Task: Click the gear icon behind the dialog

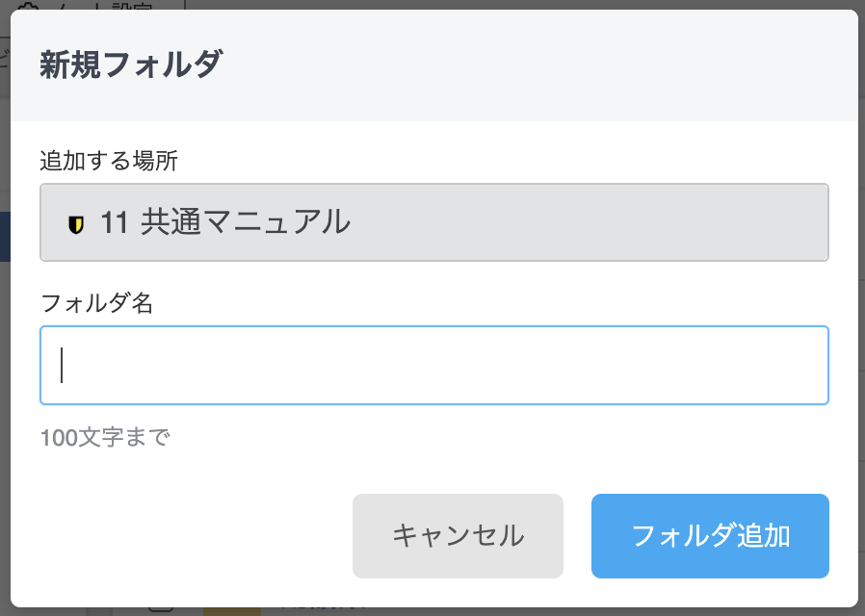Action: 29,7
